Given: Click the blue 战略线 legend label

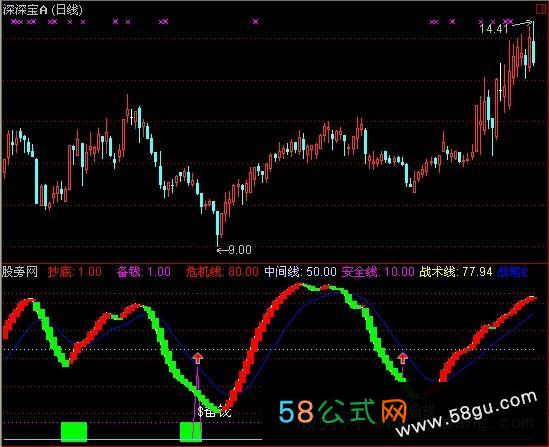Looking at the screenshot, I should (x=513, y=272).
